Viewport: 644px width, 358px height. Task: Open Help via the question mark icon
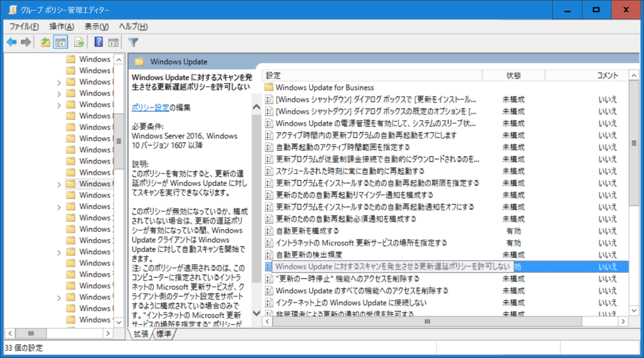(x=99, y=42)
